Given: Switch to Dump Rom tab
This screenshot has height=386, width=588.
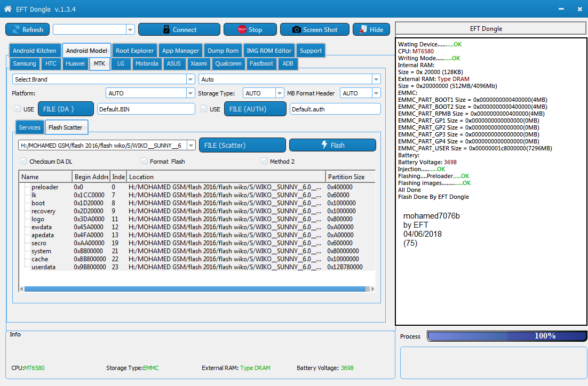Looking at the screenshot, I should (223, 51).
